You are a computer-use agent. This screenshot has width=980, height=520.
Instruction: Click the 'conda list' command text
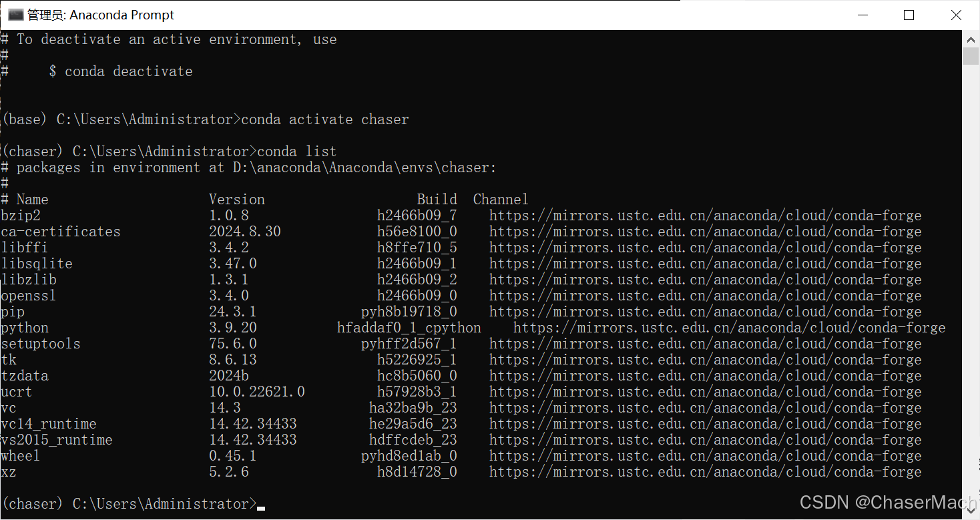(297, 152)
